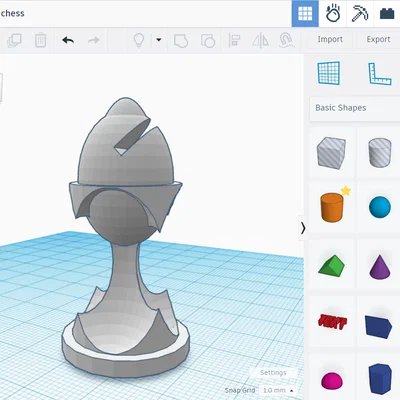Select the Workplane tool

click(329, 73)
